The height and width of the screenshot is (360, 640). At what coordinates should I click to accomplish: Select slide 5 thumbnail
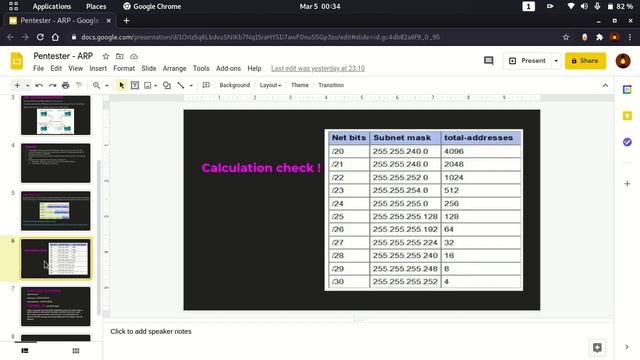[x=56, y=211]
